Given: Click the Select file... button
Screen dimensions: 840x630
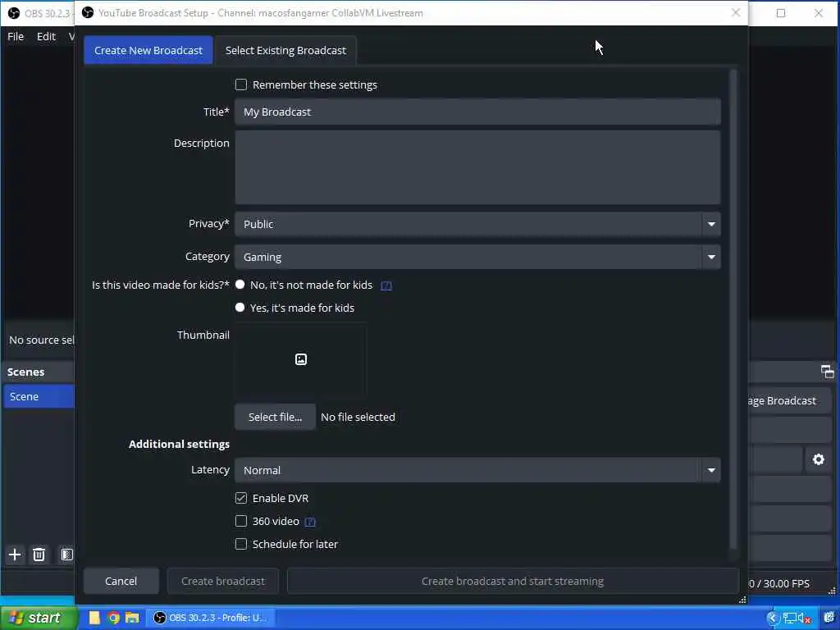Looking at the screenshot, I should 276,417.
